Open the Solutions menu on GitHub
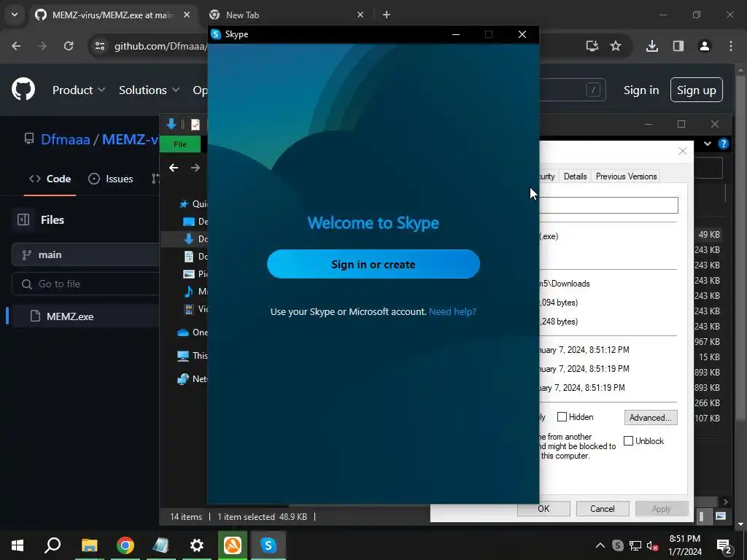Screen dimensions: 747x560 [149, 90]
